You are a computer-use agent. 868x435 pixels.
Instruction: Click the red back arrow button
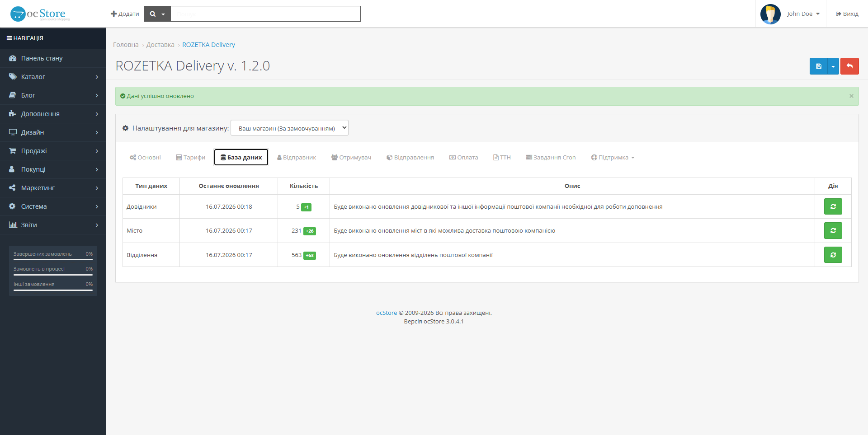tap(849, 66)
